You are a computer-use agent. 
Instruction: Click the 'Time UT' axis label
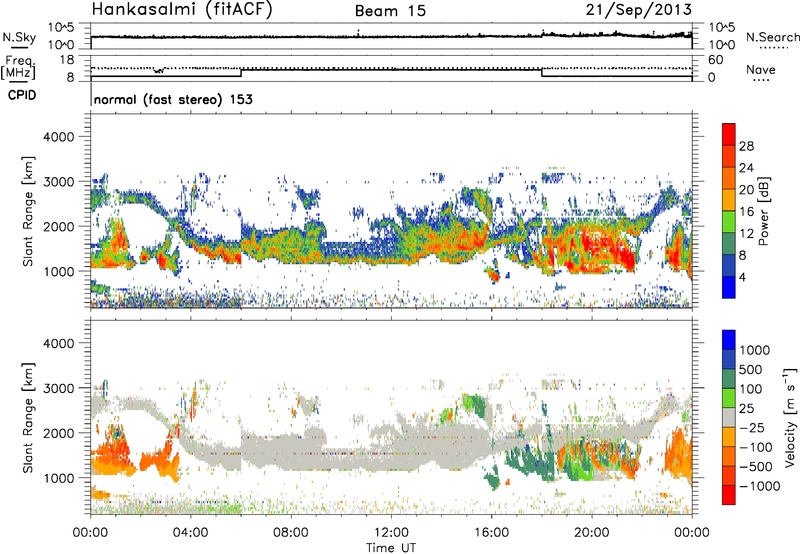click(x=391, y=548)
